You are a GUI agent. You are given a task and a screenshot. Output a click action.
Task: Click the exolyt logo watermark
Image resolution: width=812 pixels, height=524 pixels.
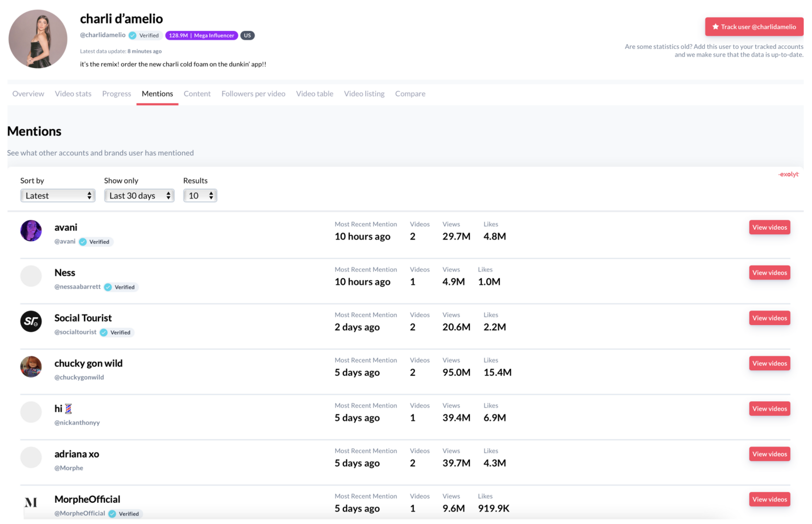[788, 174]
